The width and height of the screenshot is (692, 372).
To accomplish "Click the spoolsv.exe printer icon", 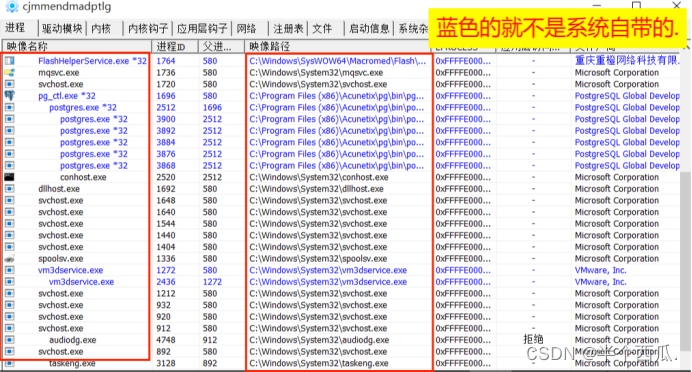I will [x=9, y=259].
